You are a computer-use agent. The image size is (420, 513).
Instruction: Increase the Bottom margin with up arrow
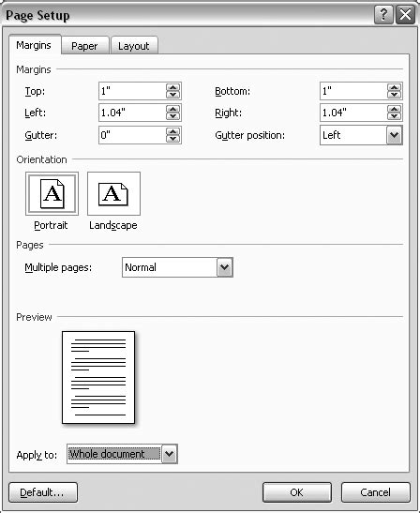pos(394,87)
